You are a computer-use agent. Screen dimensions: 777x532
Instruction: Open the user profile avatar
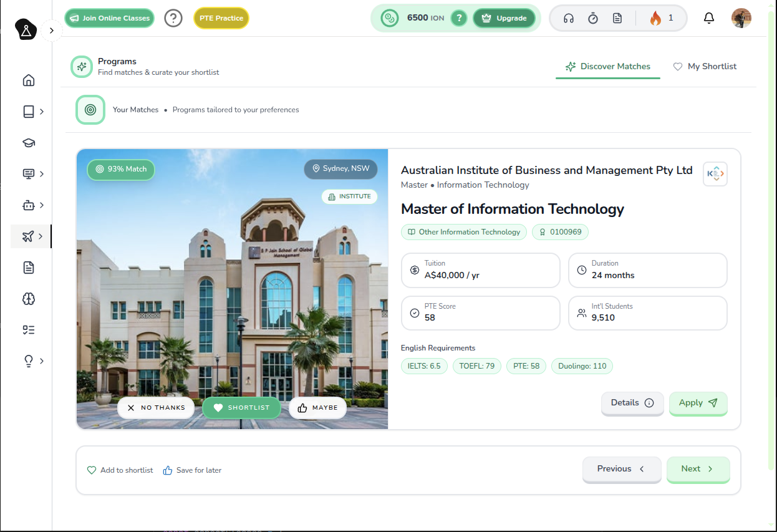coord(741,18)
